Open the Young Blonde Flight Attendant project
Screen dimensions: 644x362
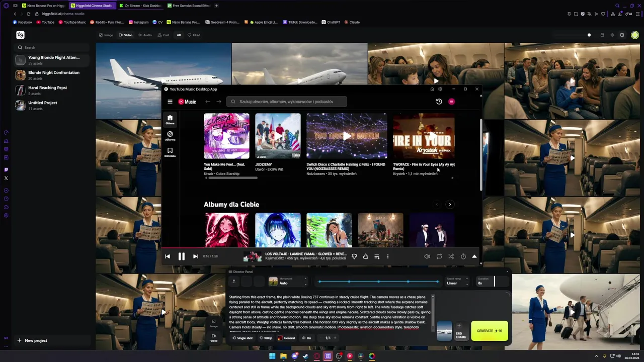coord(52,60)
